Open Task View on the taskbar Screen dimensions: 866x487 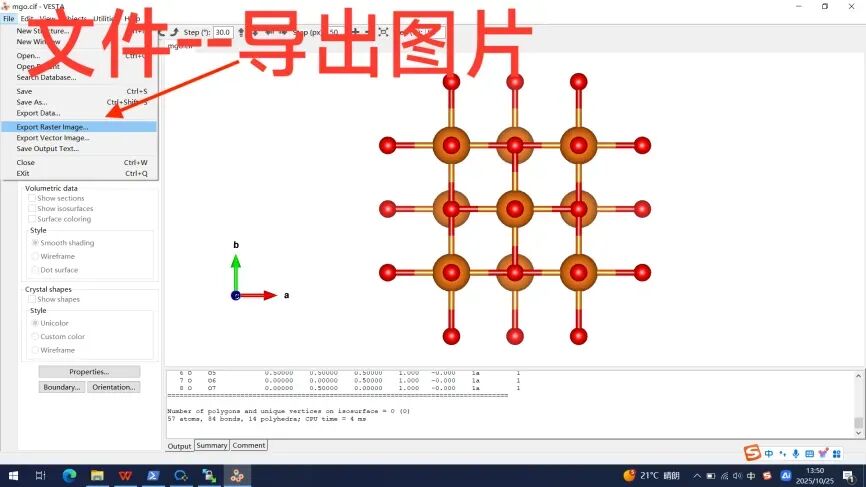40,475
